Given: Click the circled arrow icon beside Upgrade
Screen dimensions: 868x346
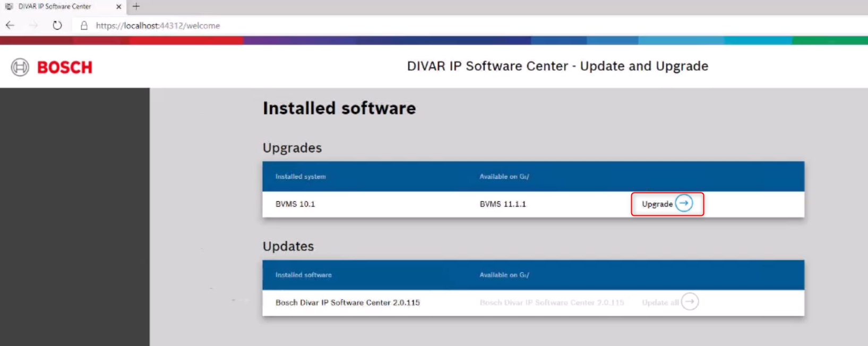Looking at the screenshot, I should (x=684, y=204).
